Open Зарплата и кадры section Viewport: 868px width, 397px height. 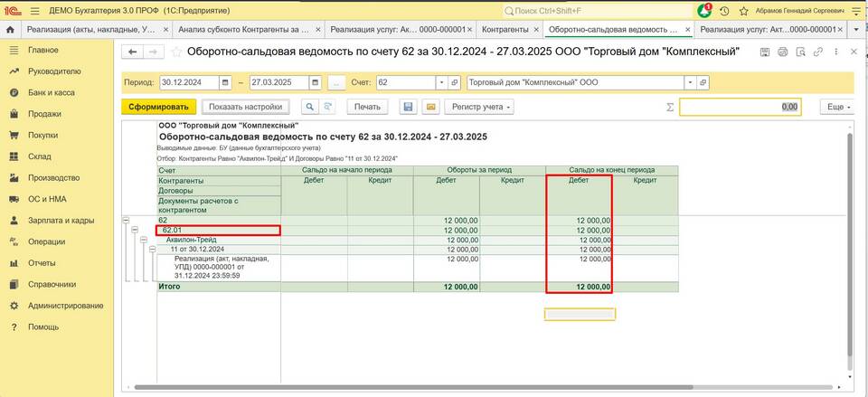pyautogui.click(x=61, y=221)
